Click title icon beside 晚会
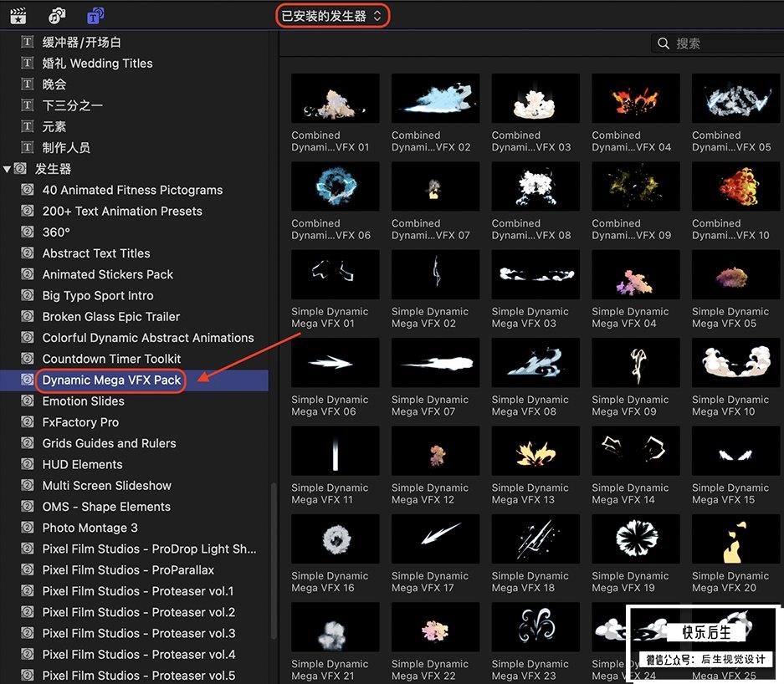Viewport: 784px width, 684px height. click(28, 84)
